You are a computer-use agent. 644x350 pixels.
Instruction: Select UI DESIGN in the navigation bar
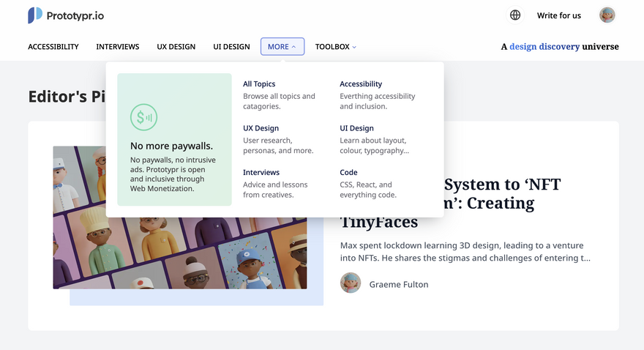coord(231,47)
